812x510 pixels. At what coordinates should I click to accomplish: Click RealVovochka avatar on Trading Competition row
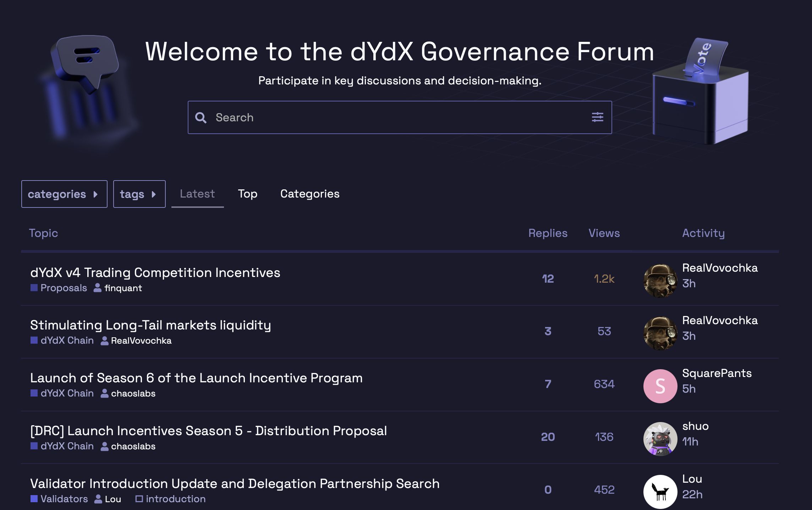[x=660, y=281]
